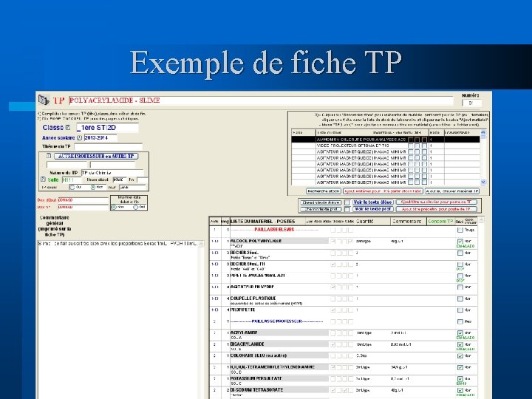The width and height of the screenshot is (532, 399).
Task: Click help icon before AUTRE PROFESSEUR button
Action: click(x=49, y=156)
